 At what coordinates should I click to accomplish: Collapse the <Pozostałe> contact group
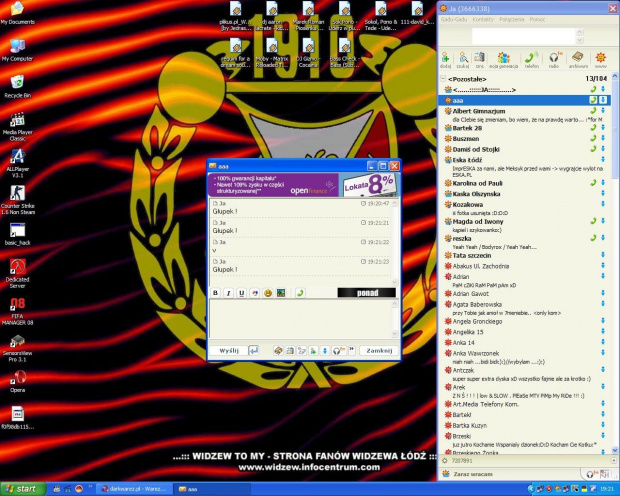[443, 78]
